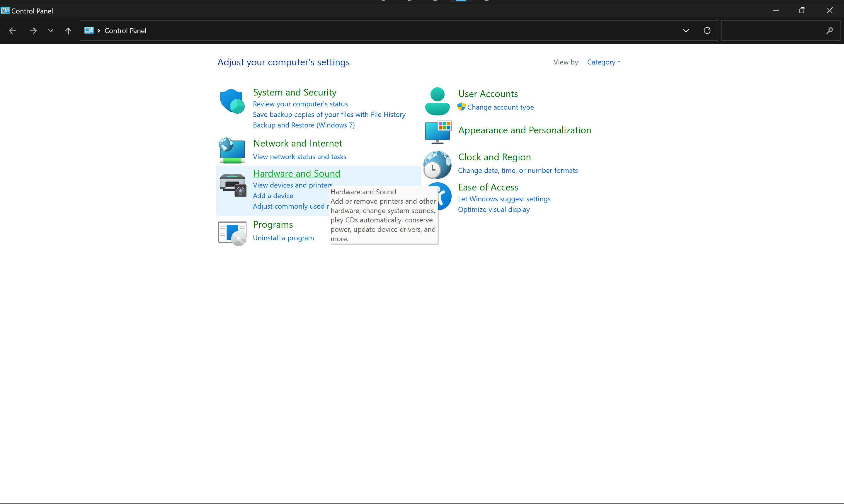Minimize the Control Panel window

point(776,11)
